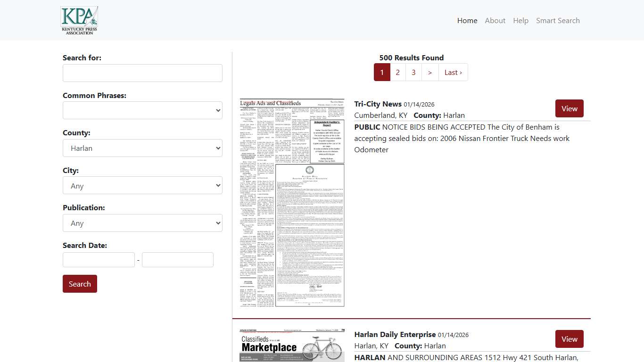The width and height of the screenshot is (644, 362).
Task: Go to results page 2
Action: tap(398, 72)
